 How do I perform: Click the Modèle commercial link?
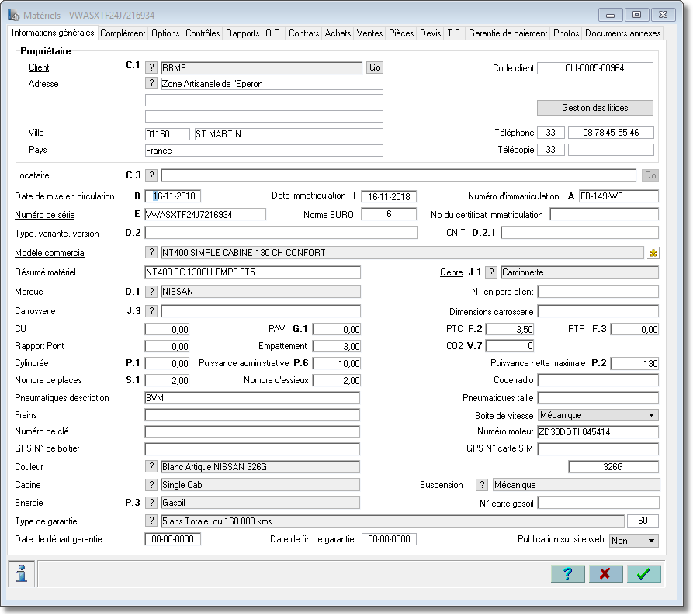click(50, 253)
